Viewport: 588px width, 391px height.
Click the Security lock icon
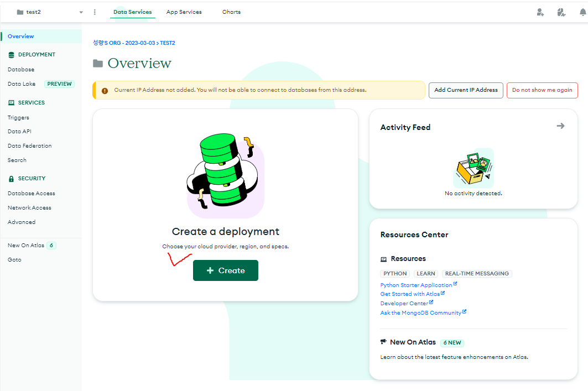(x=11, y=179)
